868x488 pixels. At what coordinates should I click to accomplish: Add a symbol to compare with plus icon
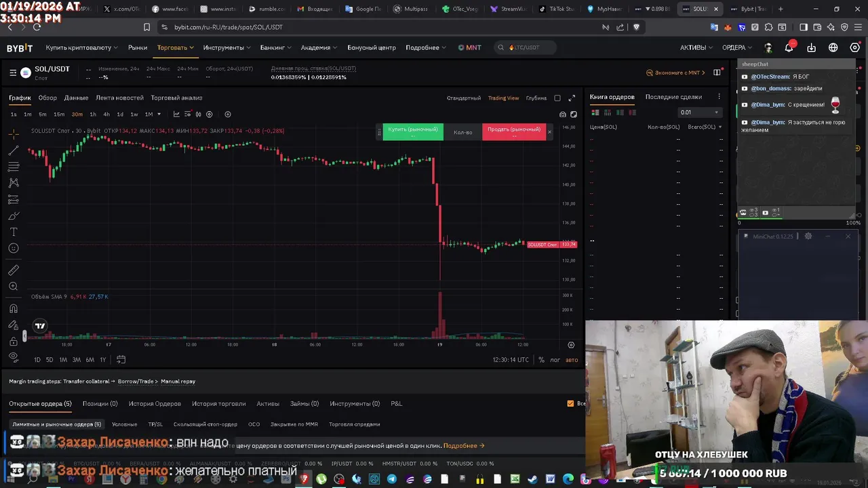tap(228, 114)
